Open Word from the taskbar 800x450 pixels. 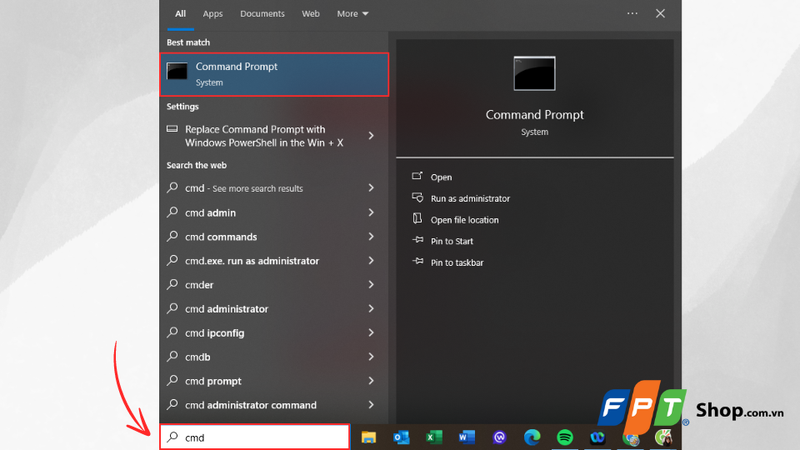[x=466, y=437]
